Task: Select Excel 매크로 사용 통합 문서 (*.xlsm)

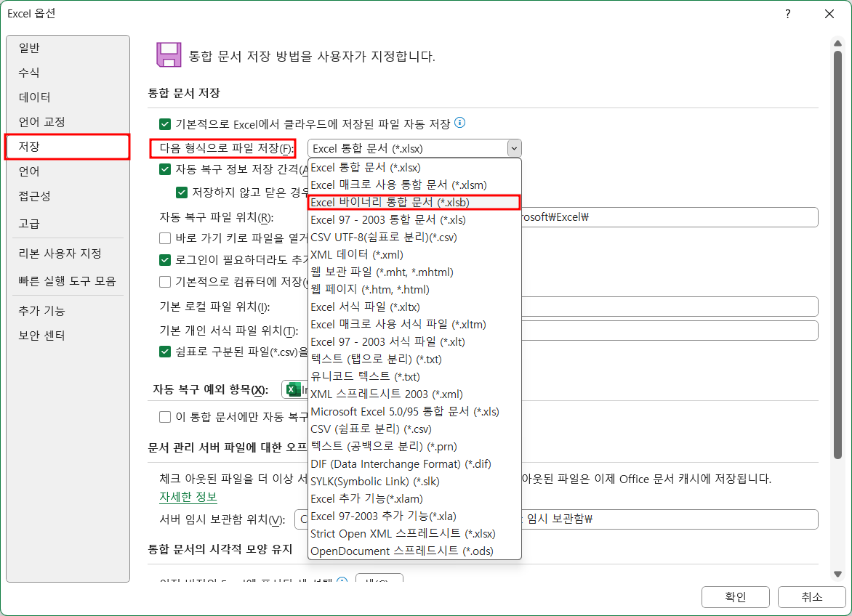Action: [x=414, y=185]
